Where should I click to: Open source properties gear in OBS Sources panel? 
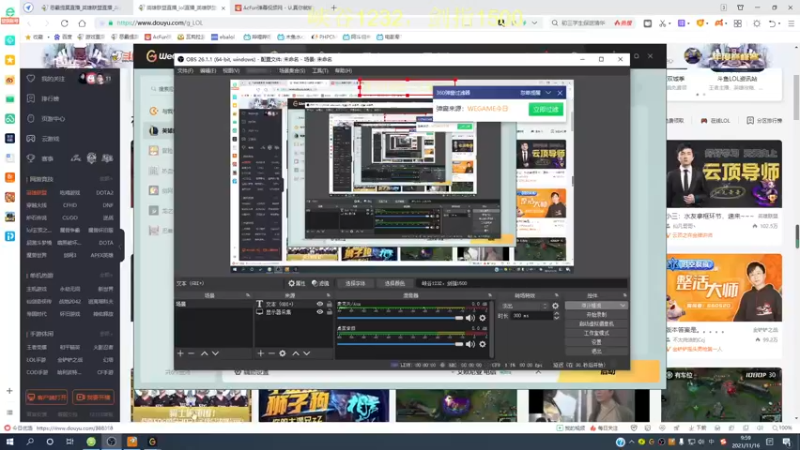click(x=283, y=353)
